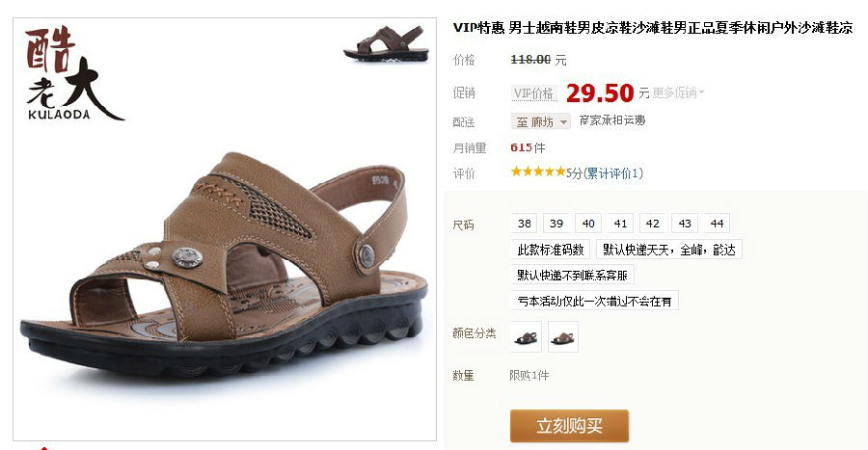Open the 累计评价1 reviews link

coord(613,173)
